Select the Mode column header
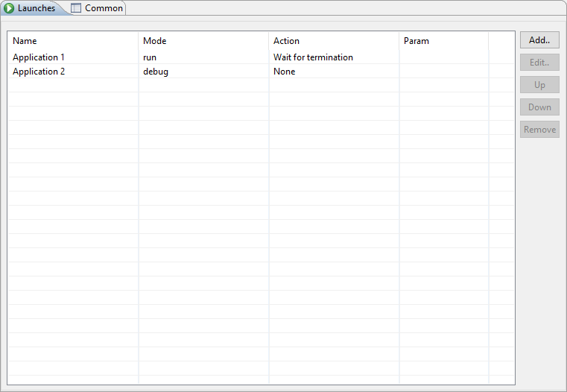Image resolution: width=567 pixels, height=392 pixels. (x=203, y=41)
